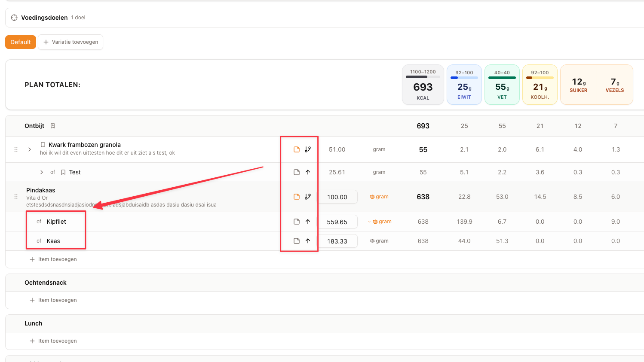Select the Default variation tab
The height and width of the screenshot is (362, 644).
tap(21, 42)
